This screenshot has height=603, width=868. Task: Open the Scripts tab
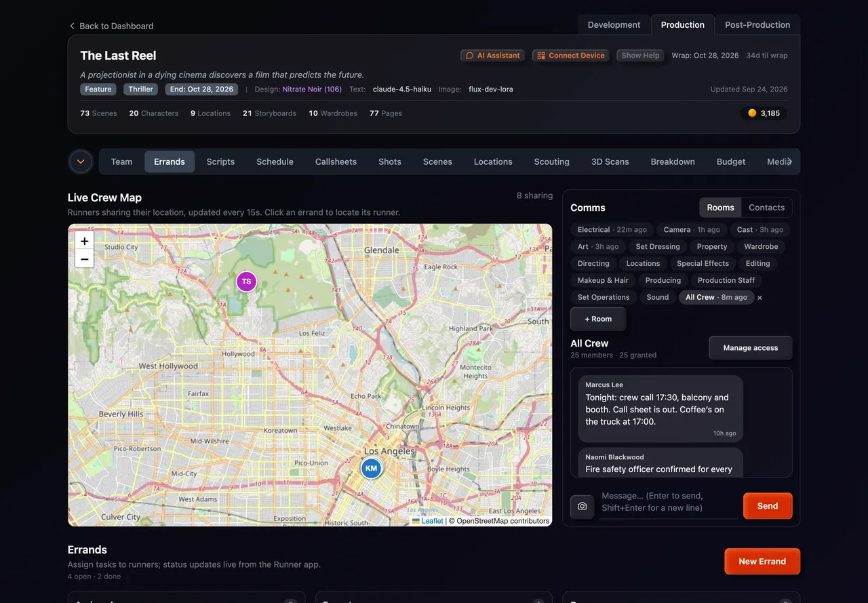coord(220,161)
